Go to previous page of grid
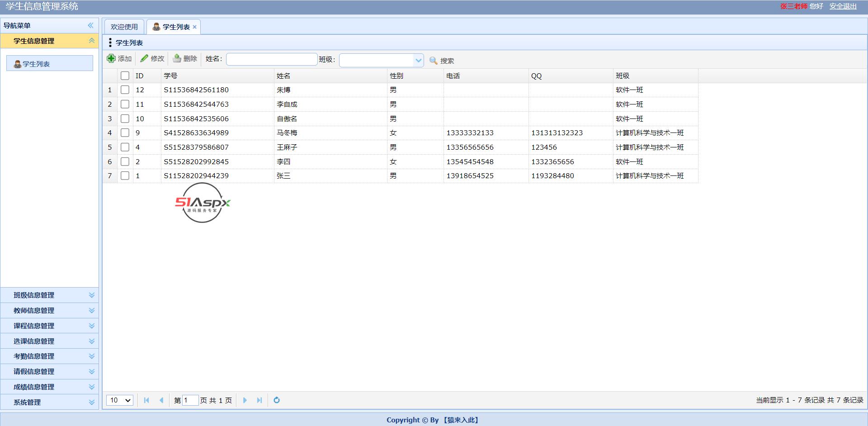This screenshot has width=868, height=426. point(161,400)
